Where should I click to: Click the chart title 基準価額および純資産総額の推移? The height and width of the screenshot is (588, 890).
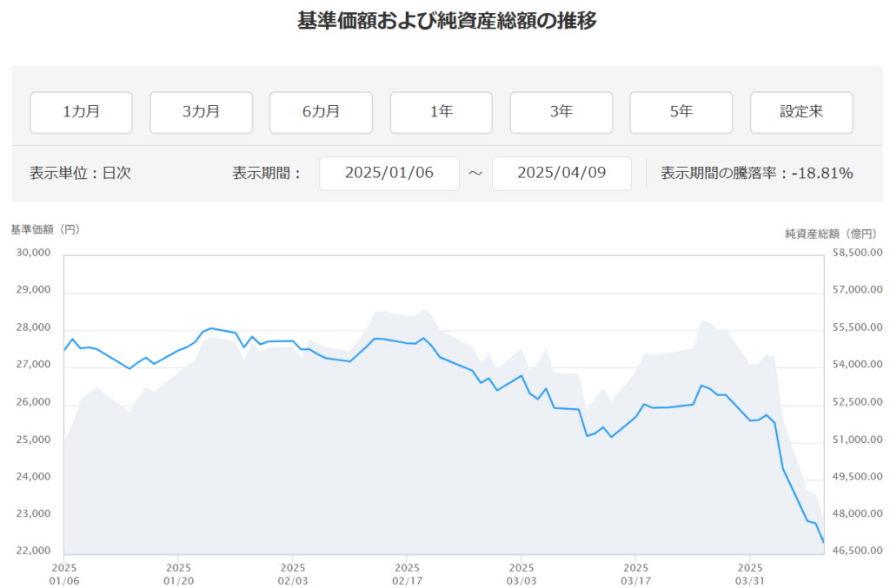447,22
